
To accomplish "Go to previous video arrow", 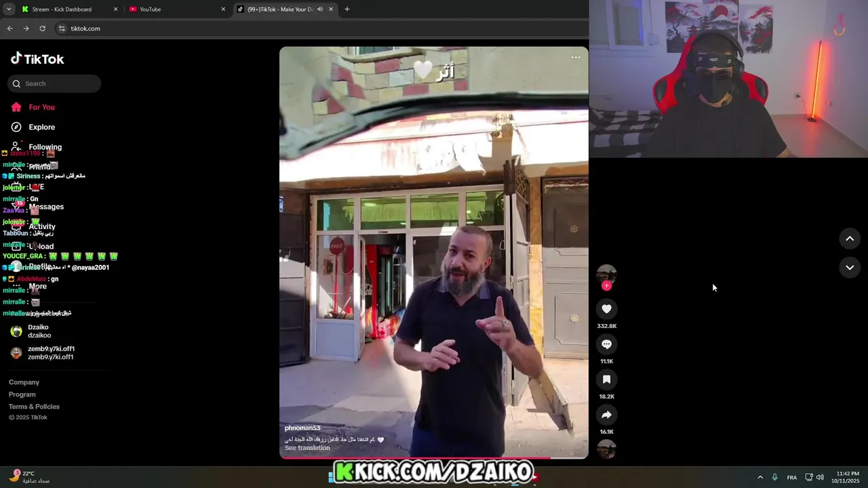I will (x=850, y=239).
